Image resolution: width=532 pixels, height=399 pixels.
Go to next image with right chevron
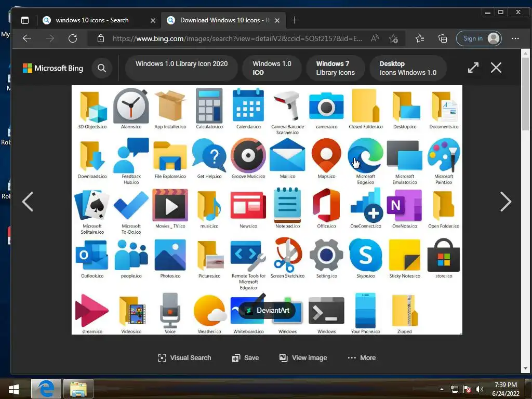(506, 202)
